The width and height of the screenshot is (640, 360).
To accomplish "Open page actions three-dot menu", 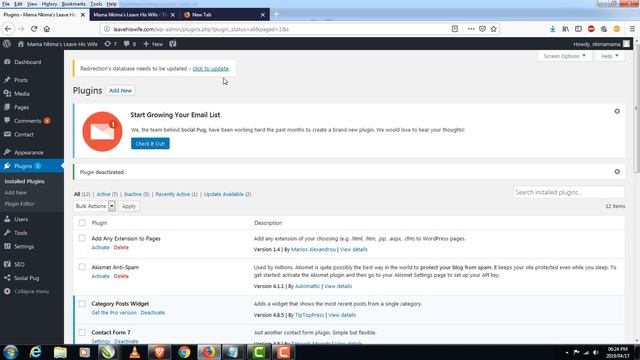I will click(x=471, y=29).
